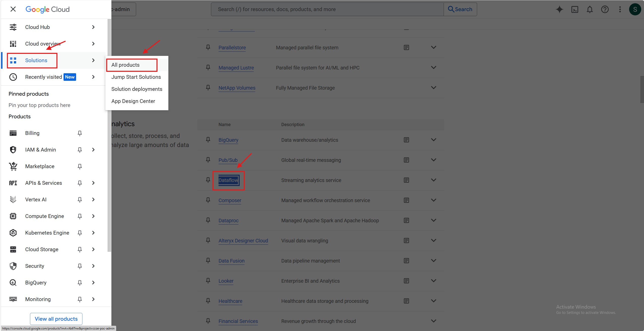This screenshot has width=644, height=331.
Task: Select All products in Solutions submenu
Action: (126, 65)
